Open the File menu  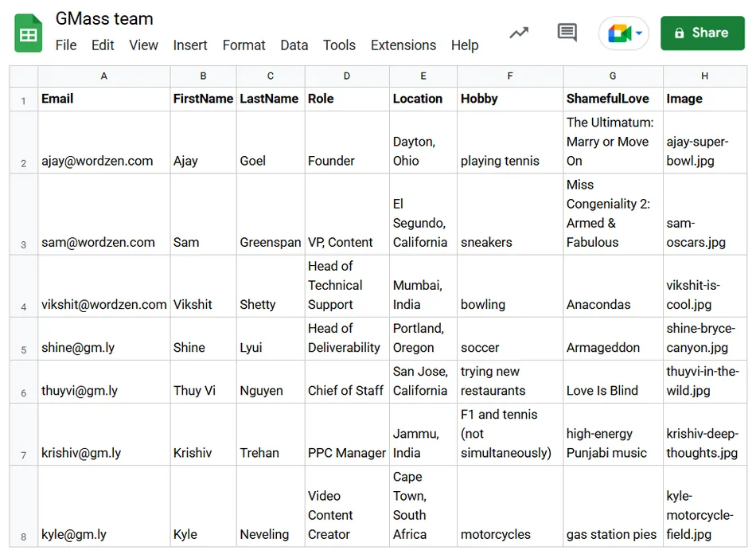point(66,45)
